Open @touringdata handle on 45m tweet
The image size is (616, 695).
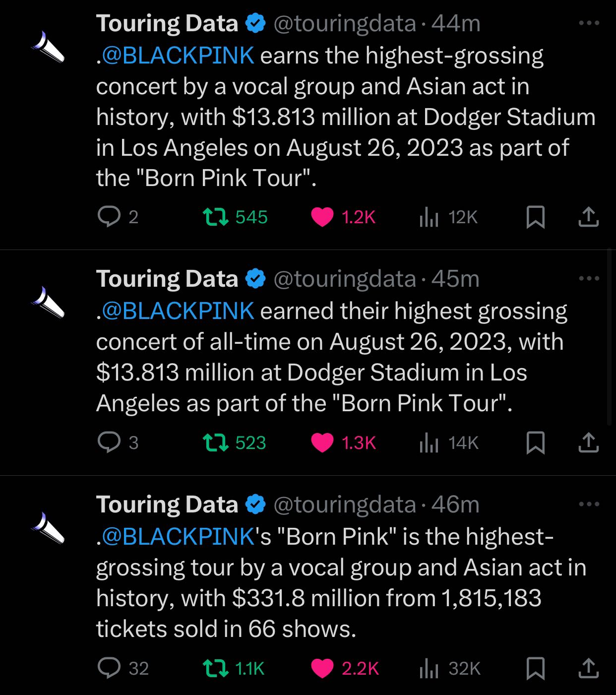345,279
